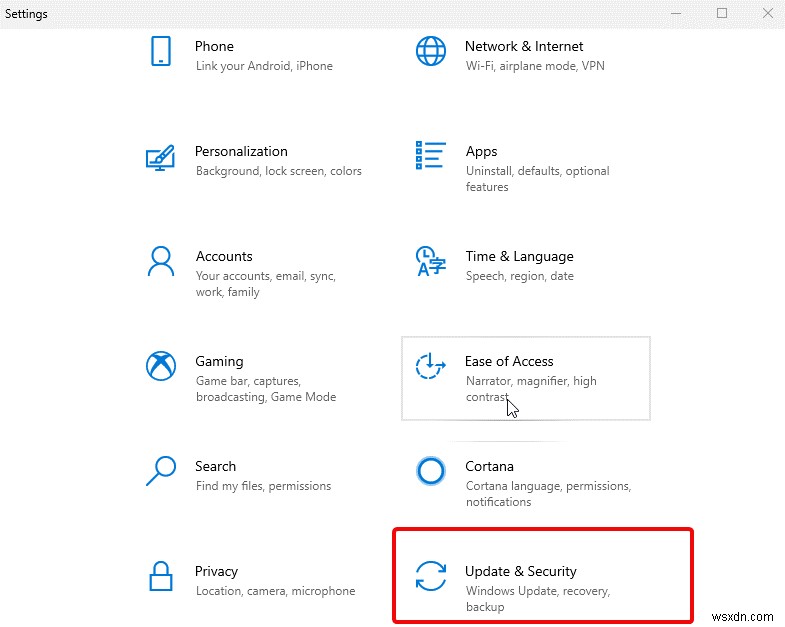Open Time & Language title
Image resolution: width=785 pixels, height=627 pixels.
click(x=520, y=256)
